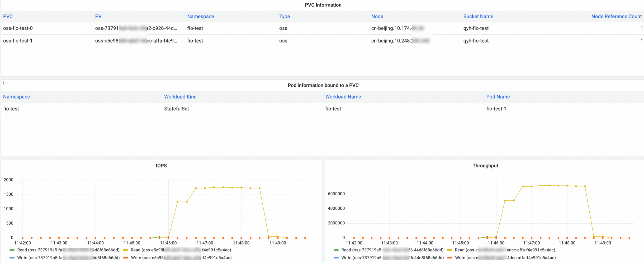Viewport: 644px width, 263px height.
Task: Toggle green Read series in Throughput legend
Action: coord(389,250)
